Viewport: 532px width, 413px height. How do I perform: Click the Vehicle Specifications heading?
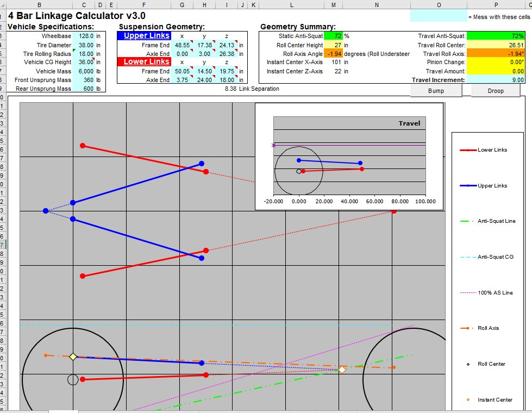(x=51, y=27)
